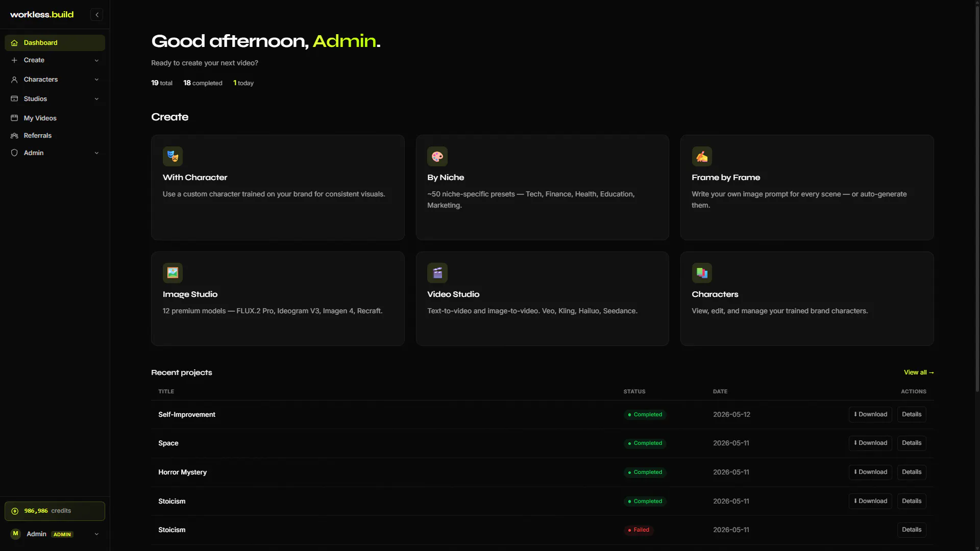980x551 pixels.
Task: Open Admin section in sidebar
Action: [x=55, y=153]
